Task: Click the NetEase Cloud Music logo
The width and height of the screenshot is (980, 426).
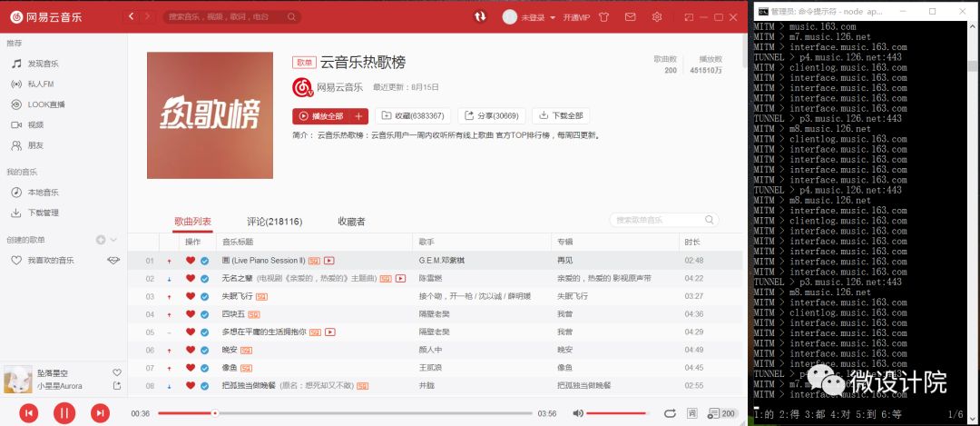Action: point(45,17)
